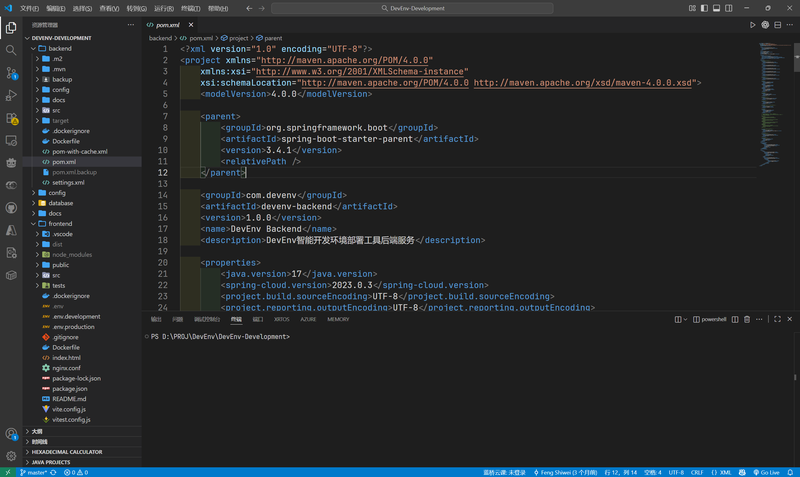This screenshot has height=477, width=800.
Task: Expand the database folder
Action: coord(61,203)
